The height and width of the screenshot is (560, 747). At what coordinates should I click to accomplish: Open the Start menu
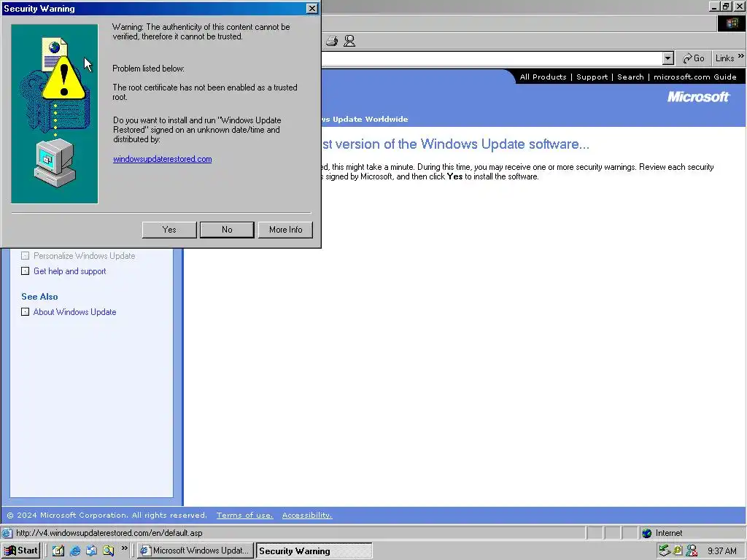click(x=20, y=551)
